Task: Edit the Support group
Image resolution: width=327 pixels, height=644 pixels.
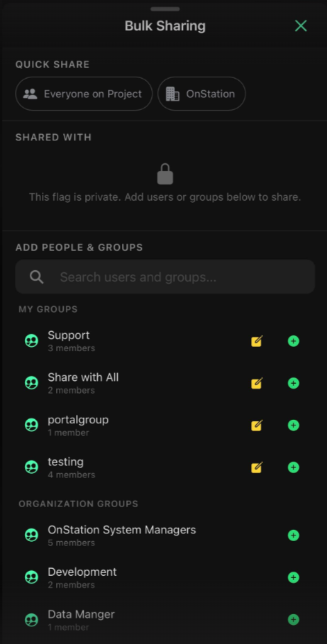Action: [x=257, y=341]
